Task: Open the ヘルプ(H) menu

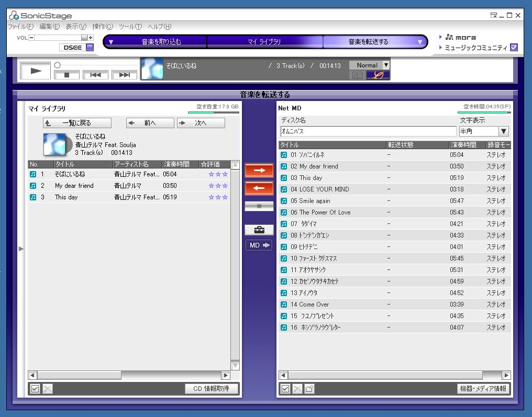Action: (160, 27)
